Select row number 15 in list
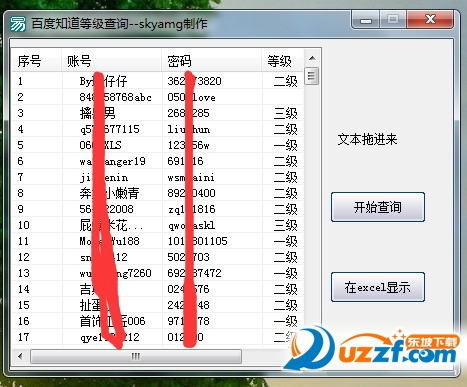The image size is (467, 387). [x=157, y=305]
